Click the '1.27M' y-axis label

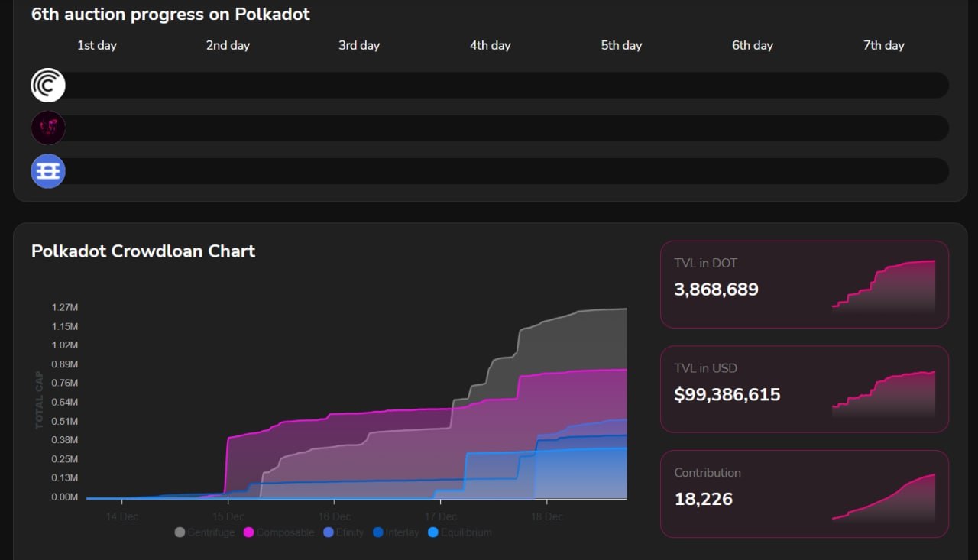tap(65, 307)
